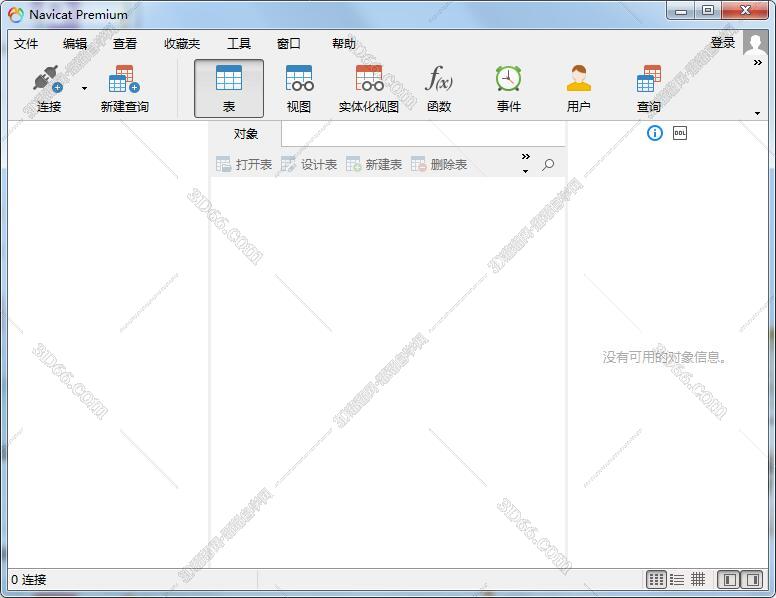Click the '0 连接' status text

(x=29, y=580)
